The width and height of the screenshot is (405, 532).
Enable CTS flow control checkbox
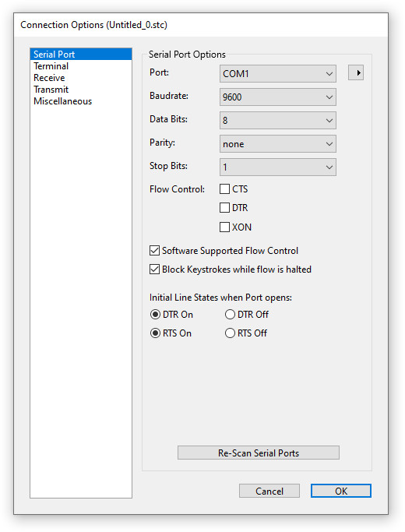coord(224,189)
